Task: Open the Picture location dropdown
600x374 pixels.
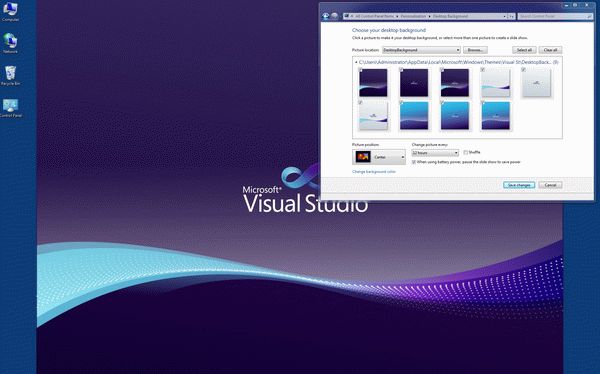Action: click(421, 50)
